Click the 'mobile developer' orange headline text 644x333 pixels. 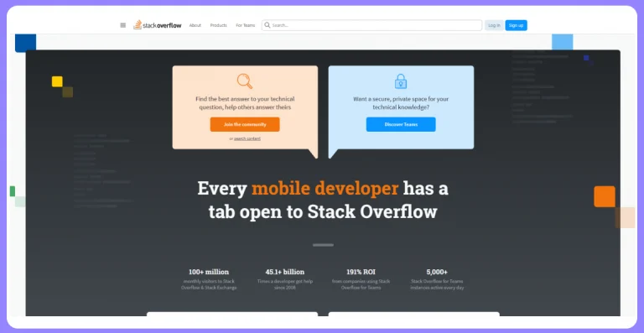point(325,189)
